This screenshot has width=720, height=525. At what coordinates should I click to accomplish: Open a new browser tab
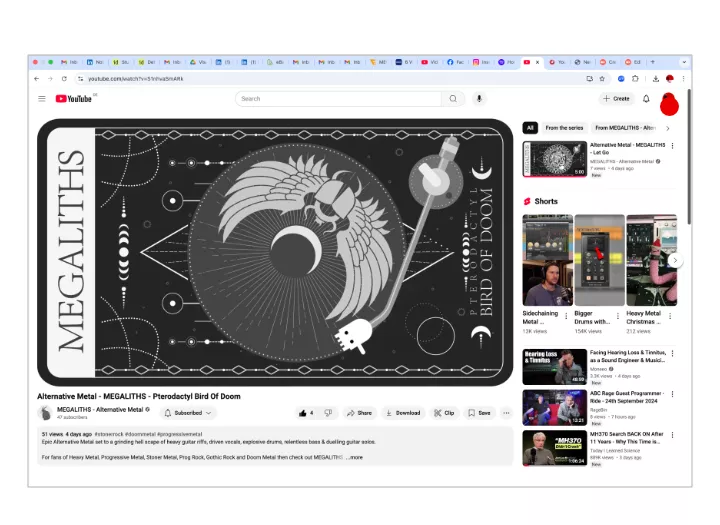click(652, 62)
